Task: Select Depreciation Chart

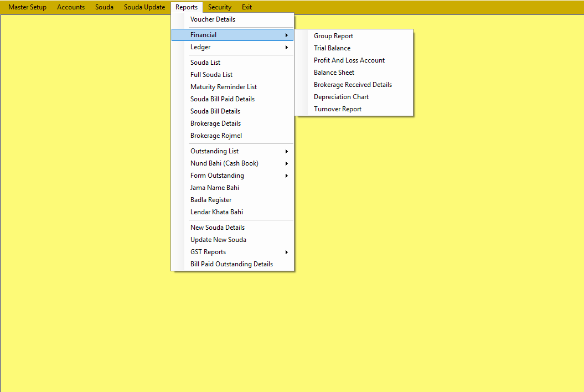Action: tap(354, 97)
